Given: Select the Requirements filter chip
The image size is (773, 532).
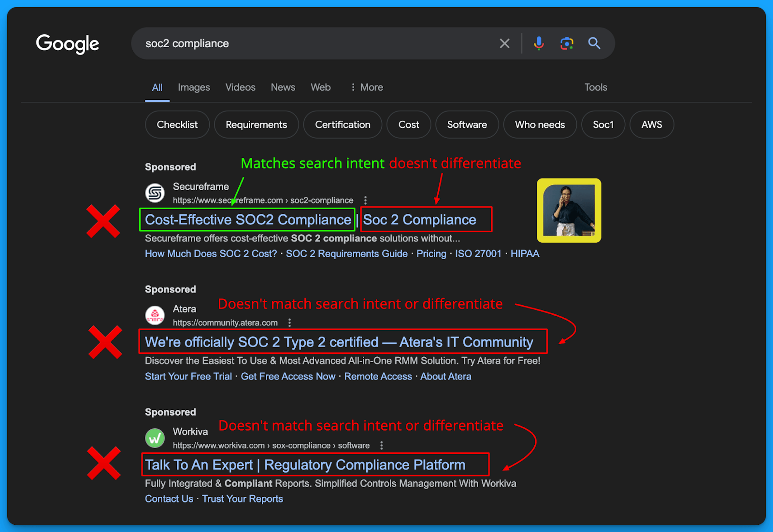Looking at the screenshot, I should (x=256, y=125).
